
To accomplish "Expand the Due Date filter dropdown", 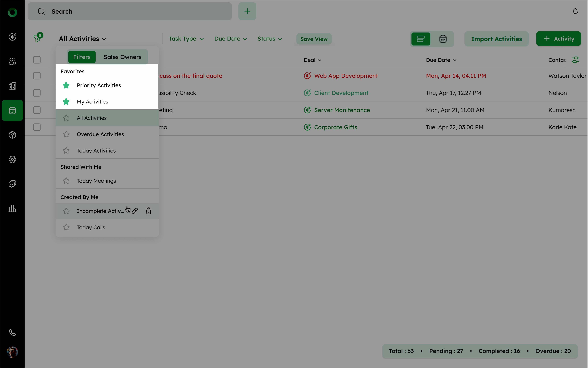I will (230, 39).
